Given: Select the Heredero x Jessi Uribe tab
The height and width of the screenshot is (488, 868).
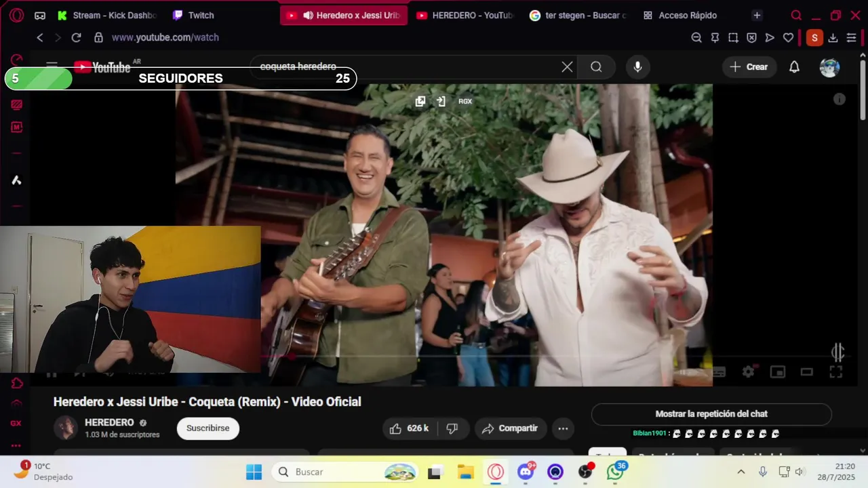Looking at the screenshot, I should 344,15.
